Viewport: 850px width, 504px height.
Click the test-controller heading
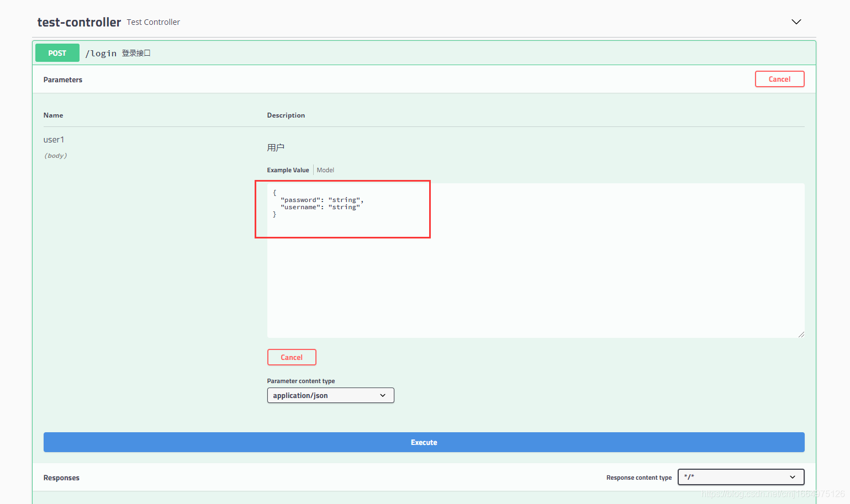(x=79, y=22)
